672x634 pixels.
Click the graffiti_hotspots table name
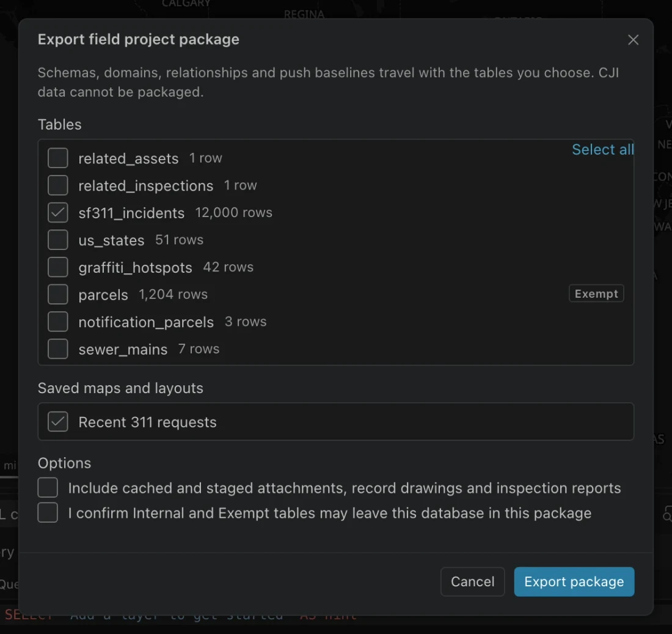[136, 268]
